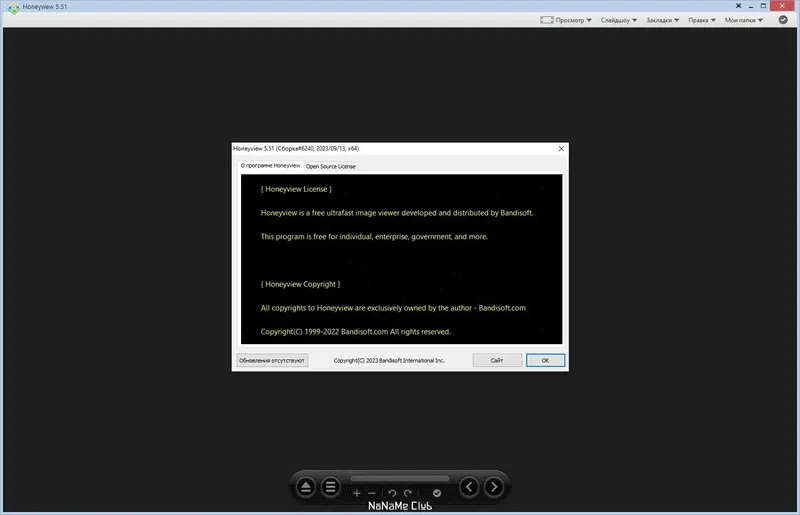Screen dimensions: 800x515
Task: Click the fullscreen toggle icon in title bar
Action: pyautogui.click(x=738, y=6)
